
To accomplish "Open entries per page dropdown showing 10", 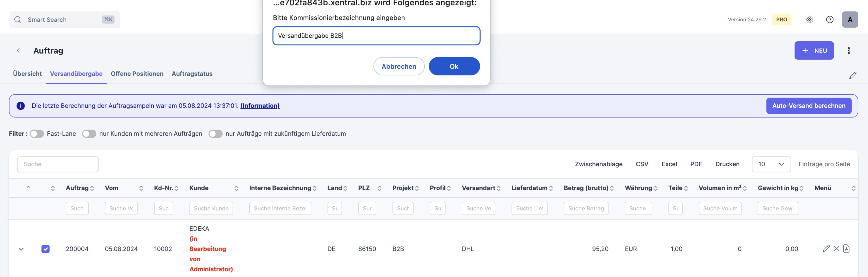I will coord(771,164).
